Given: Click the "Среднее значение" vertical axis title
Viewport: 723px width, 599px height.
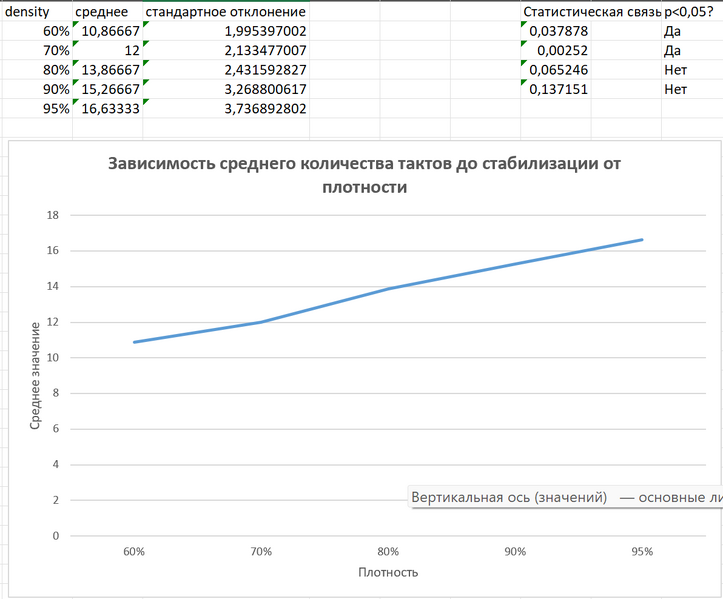Looking at the screenshot, I should click(x=35, y=375).
